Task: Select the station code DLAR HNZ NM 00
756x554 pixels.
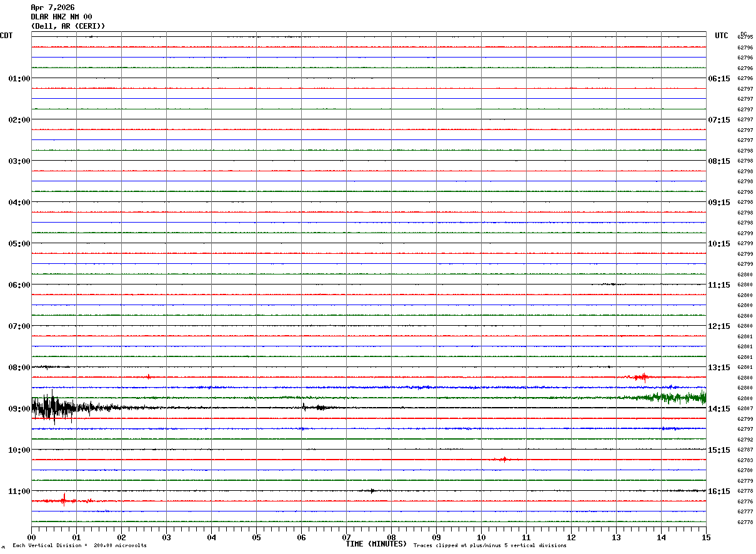Action: click(61, 17)
